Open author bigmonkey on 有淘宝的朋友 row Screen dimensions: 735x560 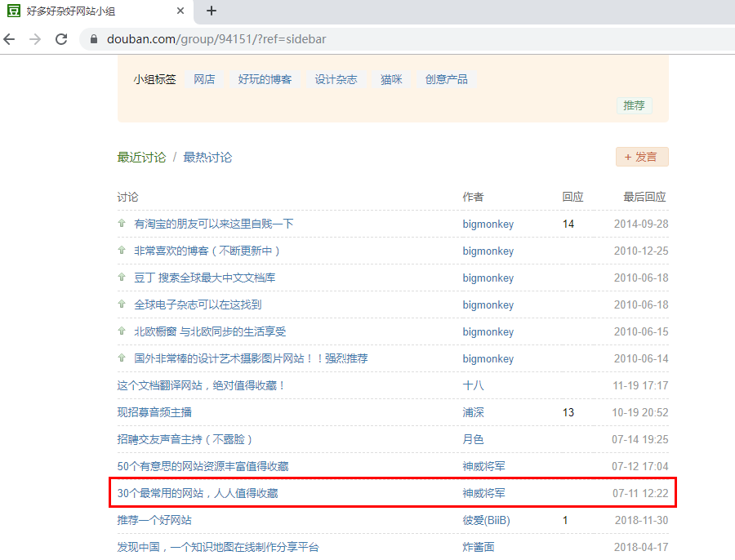[488, 224]
